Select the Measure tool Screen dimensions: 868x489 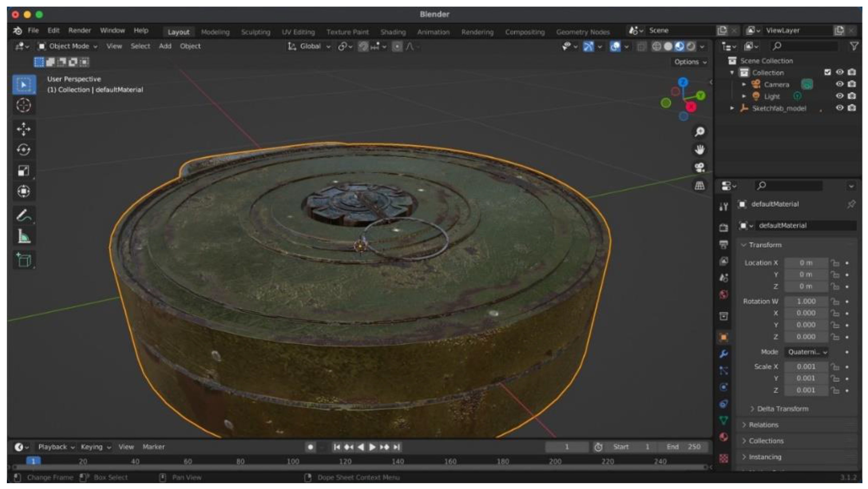click(x=24, y=236)
